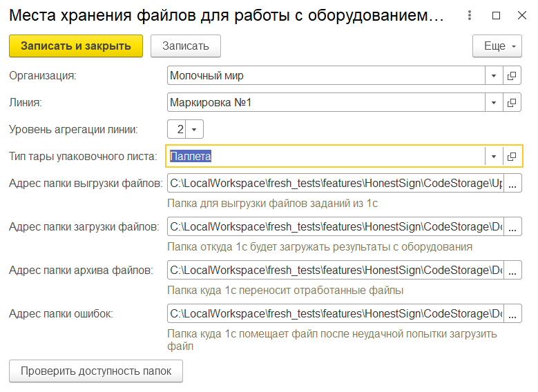Browse for the папки ошибок folder
The width and height of the screenshot is (538, 392).
(512, 313)
